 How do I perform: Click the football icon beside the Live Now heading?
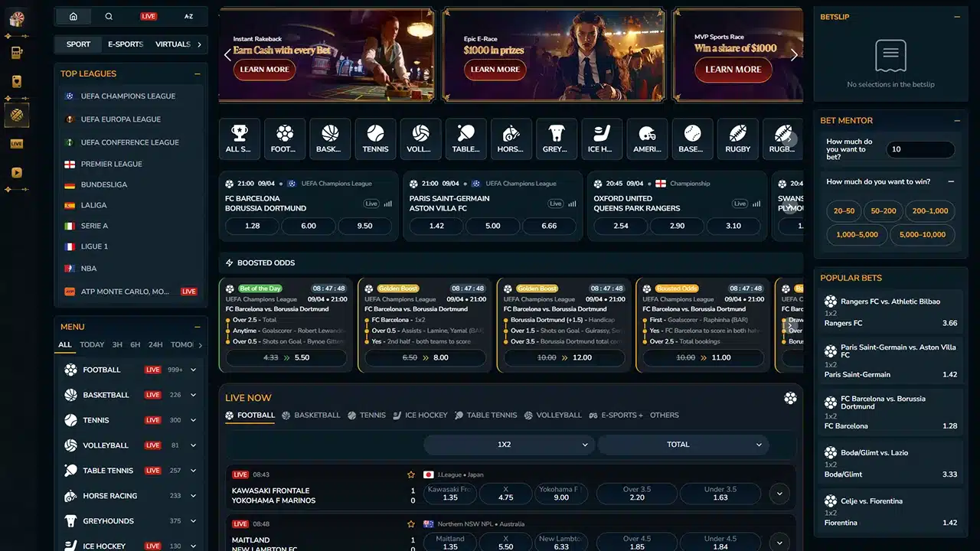pos(790,398)
